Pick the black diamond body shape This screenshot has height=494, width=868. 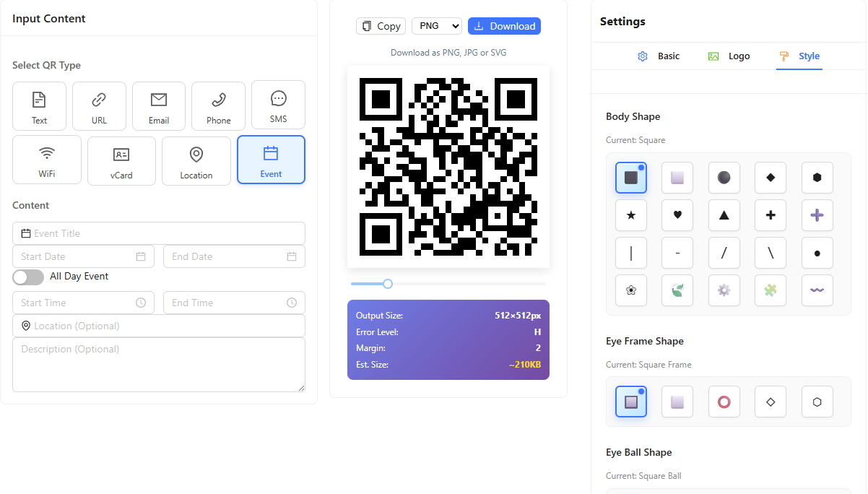point(771,178)
